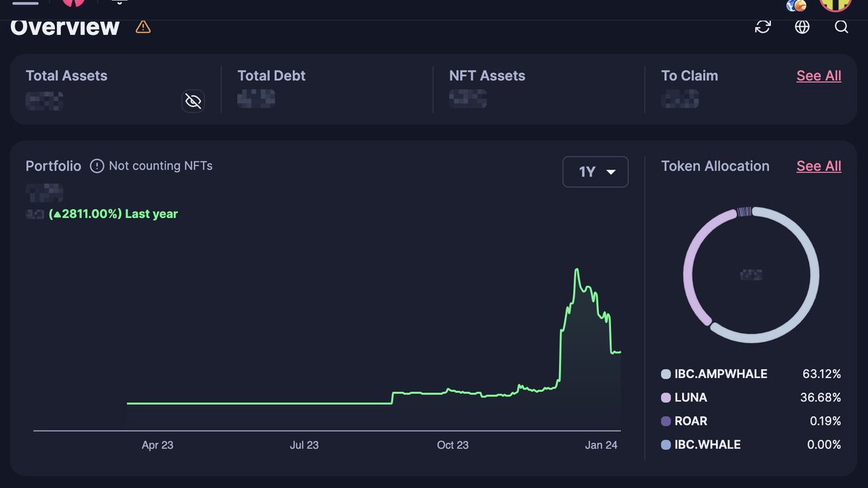This screenshot has width=868, height=488.
Task: Click the warning triangle beside Overview
Action: 143,28
